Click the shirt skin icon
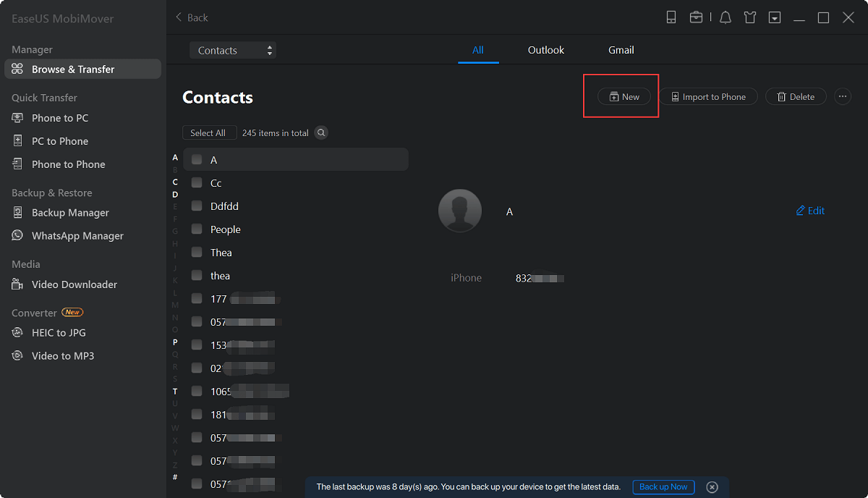868x498 pixels. pyautogui.click(x=750, y=17)
